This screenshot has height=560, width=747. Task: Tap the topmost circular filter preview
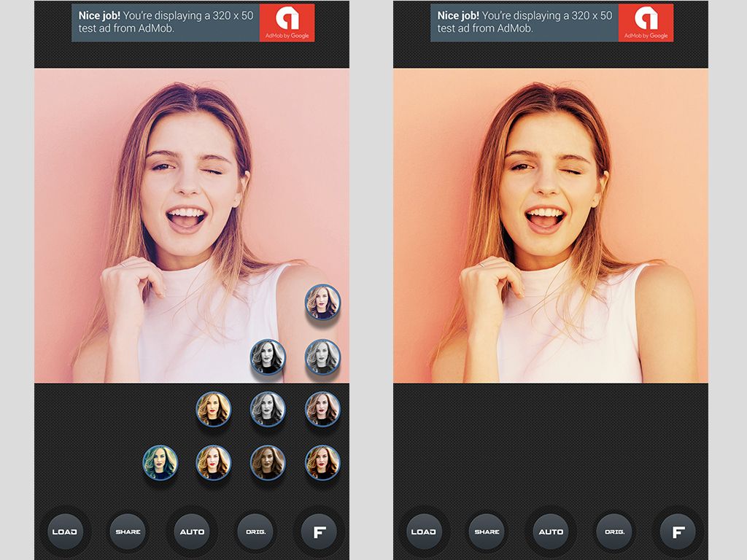coord(323,301)
